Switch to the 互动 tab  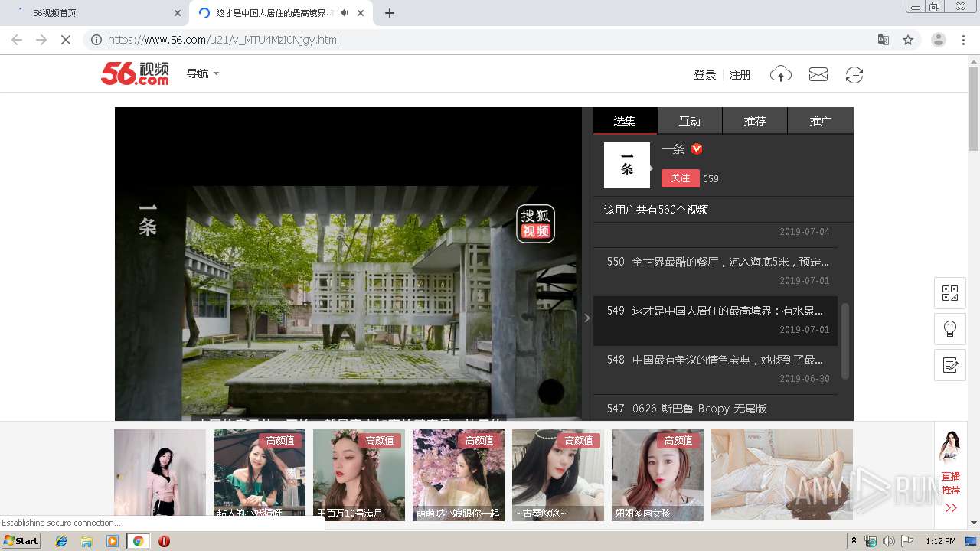pyautogui.click(x=690, y=121)
